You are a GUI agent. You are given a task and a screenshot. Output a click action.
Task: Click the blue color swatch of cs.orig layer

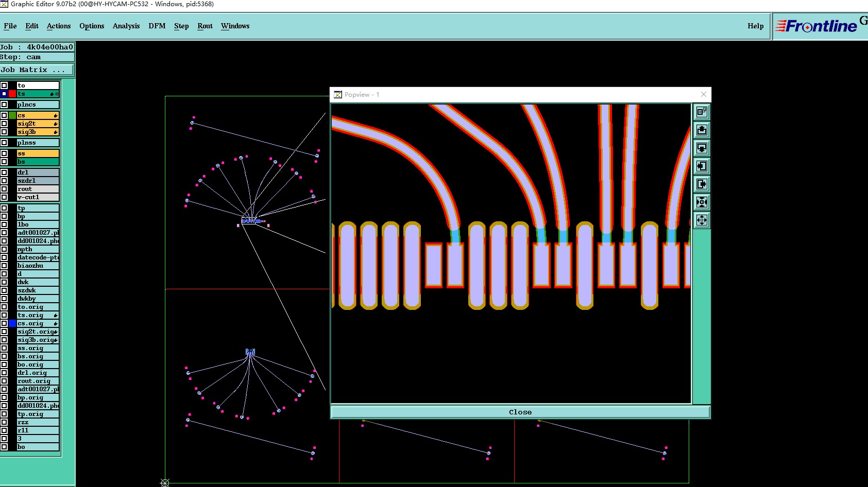coord(12,323)
